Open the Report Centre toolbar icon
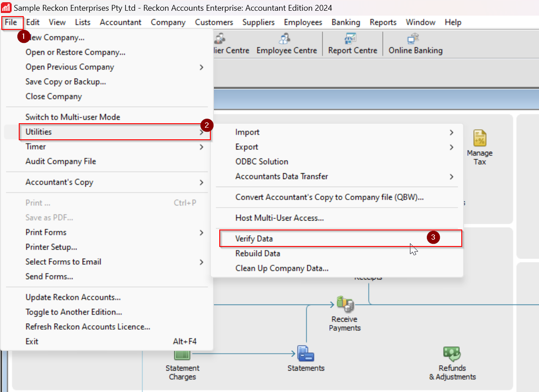The image size is (539, 392). [352, 45]
